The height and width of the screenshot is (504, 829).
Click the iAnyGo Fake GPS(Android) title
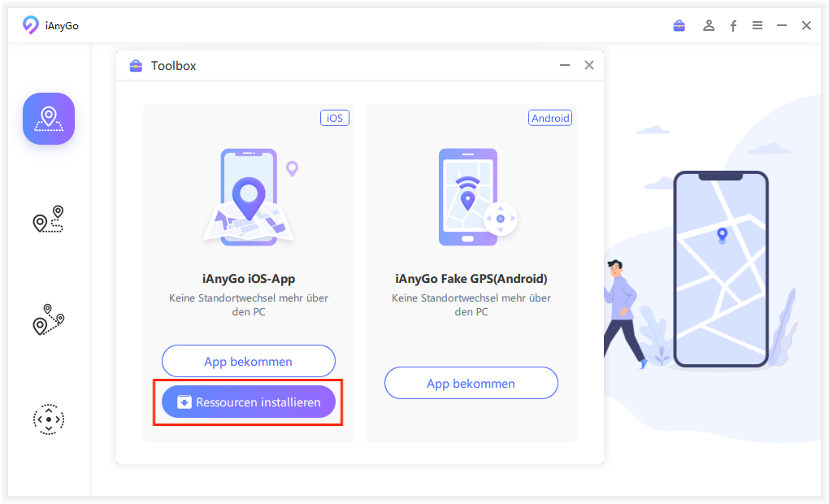[x=471, y=279]
